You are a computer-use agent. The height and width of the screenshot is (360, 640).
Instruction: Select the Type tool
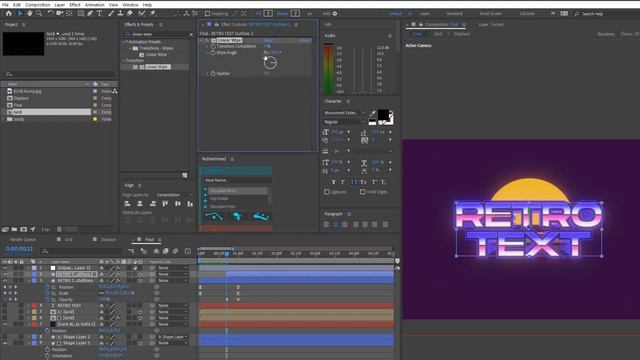pyautogui.click(x=99, y=13)
